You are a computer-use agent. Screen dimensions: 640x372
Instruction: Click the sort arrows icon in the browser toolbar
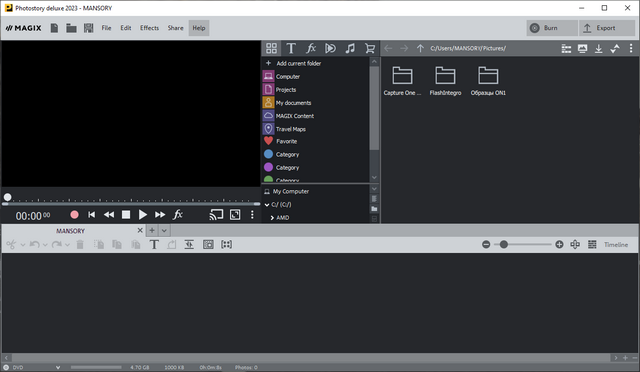click(x=615, y=49)
